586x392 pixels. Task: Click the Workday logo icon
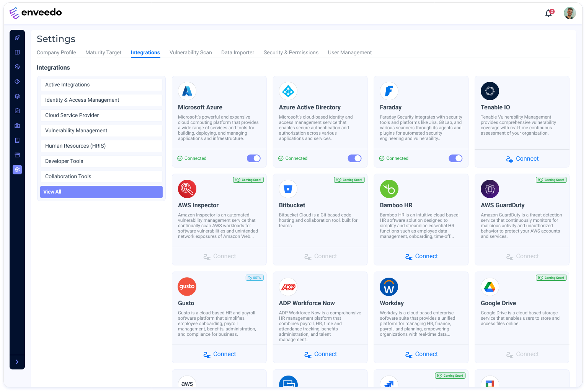[x=389, y=287]
